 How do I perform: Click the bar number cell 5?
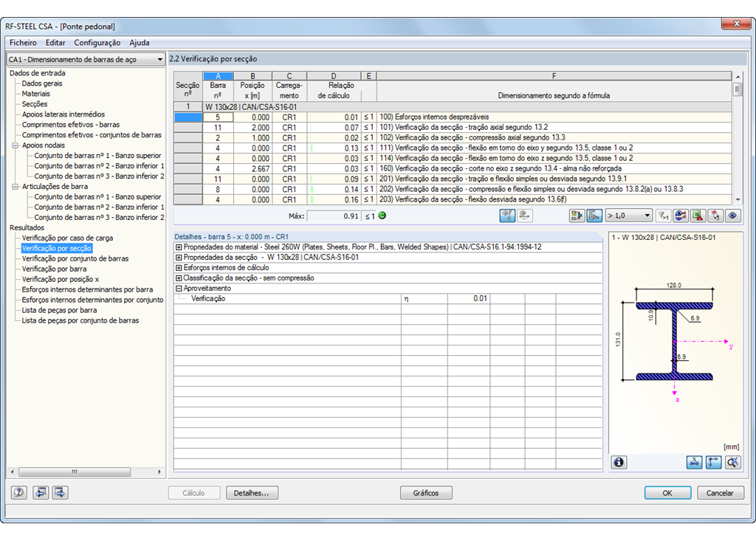click(218, 117)
